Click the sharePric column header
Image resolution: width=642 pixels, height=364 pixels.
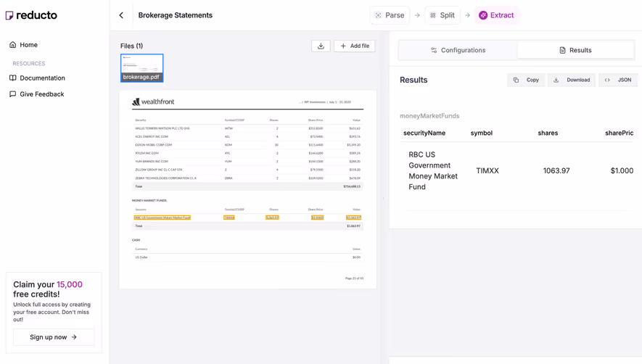[x=619, y=133]
